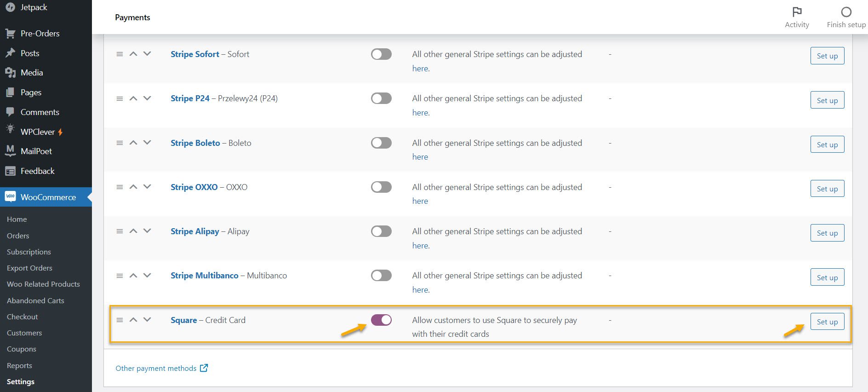Open the Jetpack sidebar icon
The width and height of the screenshot is (868, 392).
10,7
